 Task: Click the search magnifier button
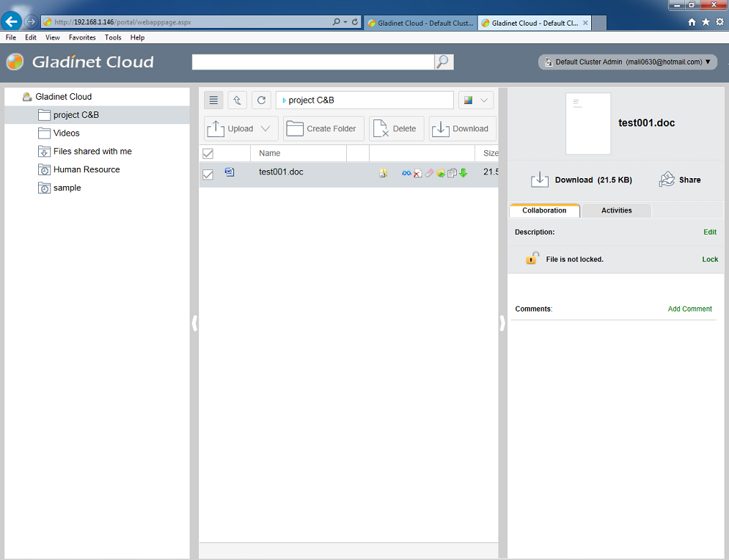(444, 62)
